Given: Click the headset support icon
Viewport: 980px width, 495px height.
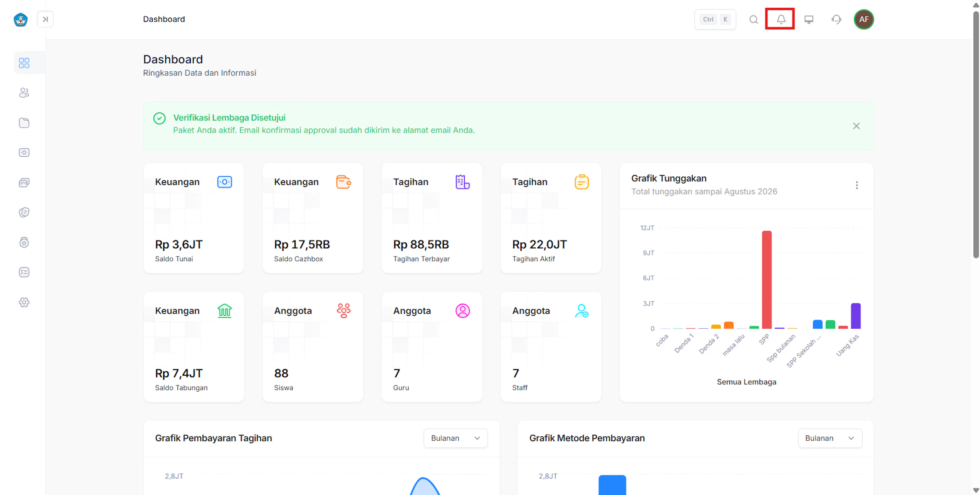Looking at the screenshot, I should coord(836,19).
